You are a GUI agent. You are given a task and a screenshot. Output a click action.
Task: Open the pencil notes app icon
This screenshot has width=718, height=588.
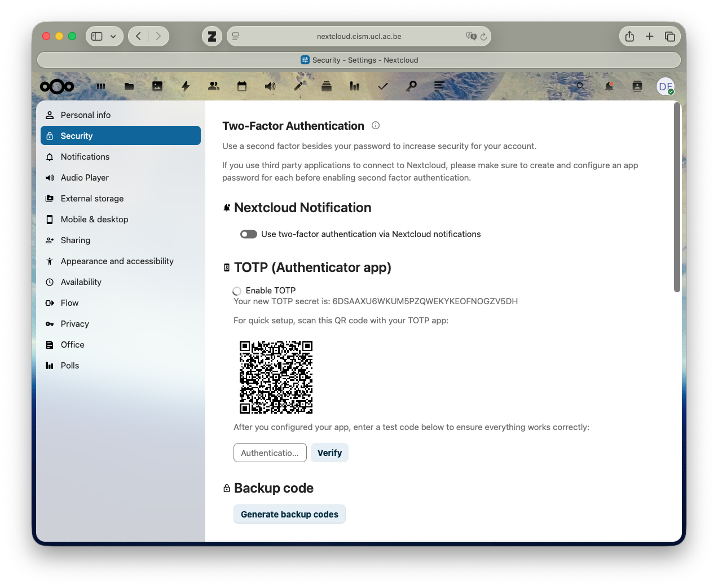(x=298, y=86)
